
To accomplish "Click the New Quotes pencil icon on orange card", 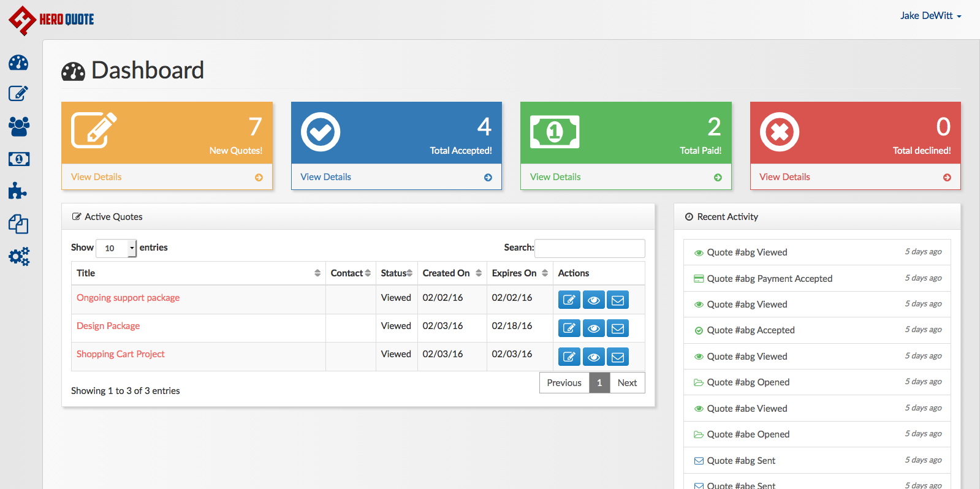I will pyautogui.click(x=94, y=130).
